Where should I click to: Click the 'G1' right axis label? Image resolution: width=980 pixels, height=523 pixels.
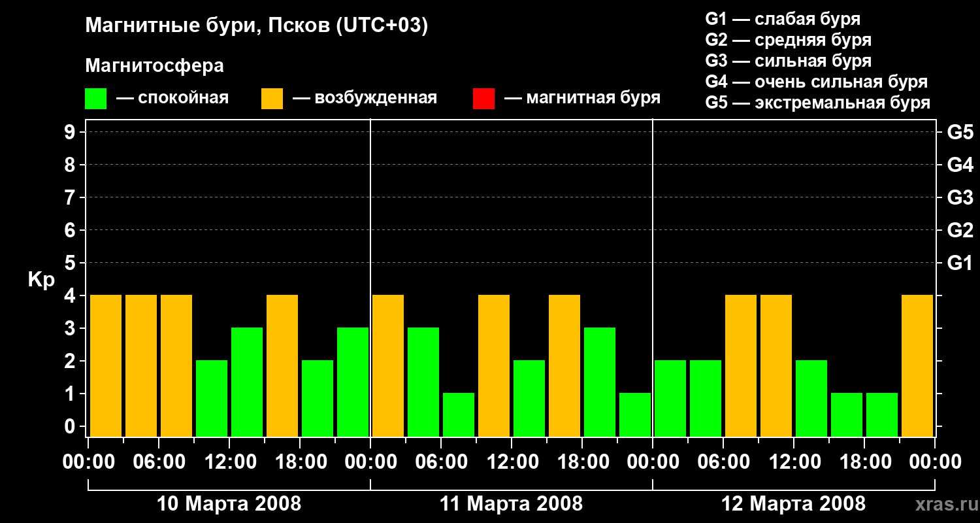960,263
